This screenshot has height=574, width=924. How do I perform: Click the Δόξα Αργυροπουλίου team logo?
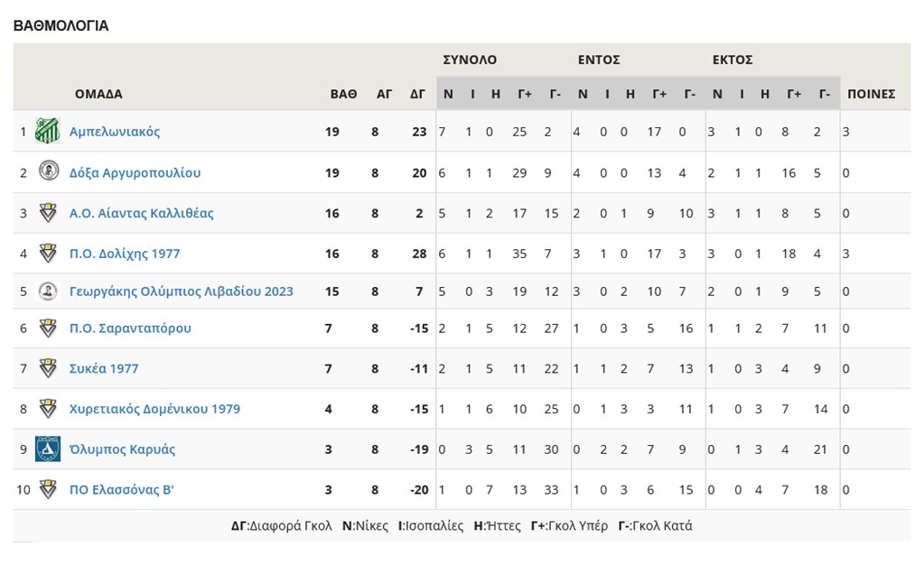48,171
